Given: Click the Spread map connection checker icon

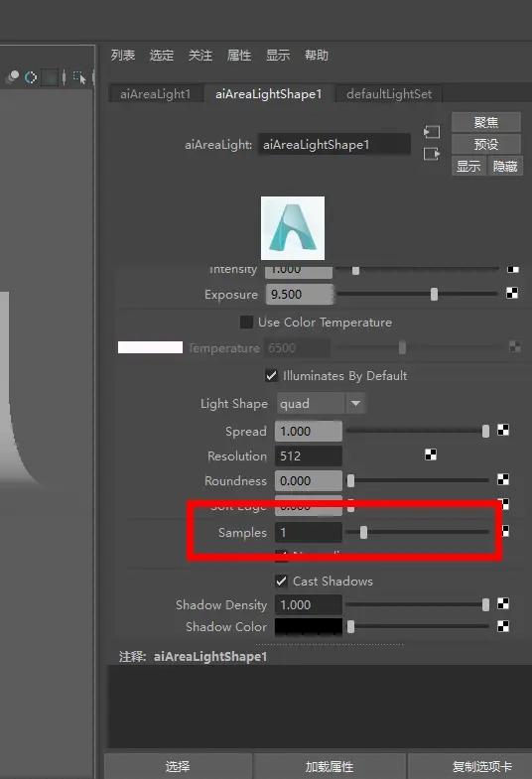Looking at the screenshot, I should pyautogui.click(x=503, y=430).
